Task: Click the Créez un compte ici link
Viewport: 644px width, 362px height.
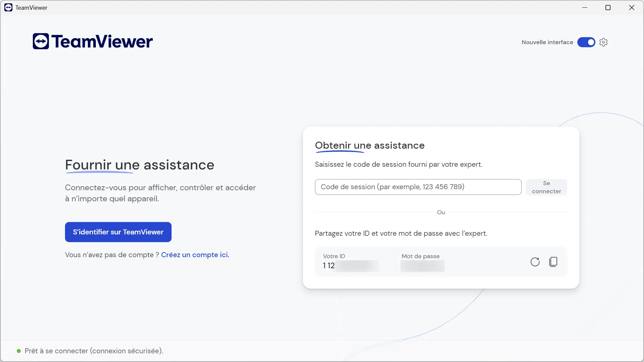Action: click(x=195, y=255)
